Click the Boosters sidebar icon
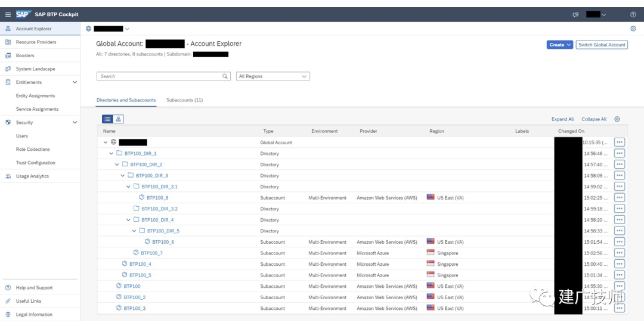This screenshot has height=326, width=644. 8,55
